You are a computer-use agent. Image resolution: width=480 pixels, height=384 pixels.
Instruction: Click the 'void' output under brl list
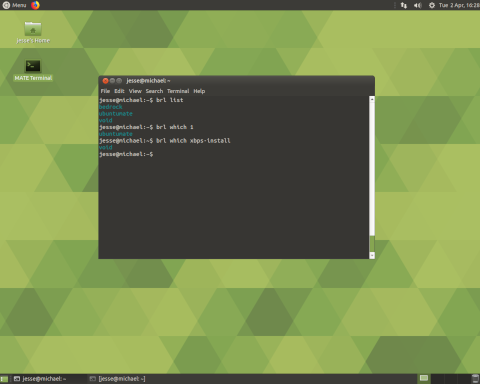click(106, 120)
